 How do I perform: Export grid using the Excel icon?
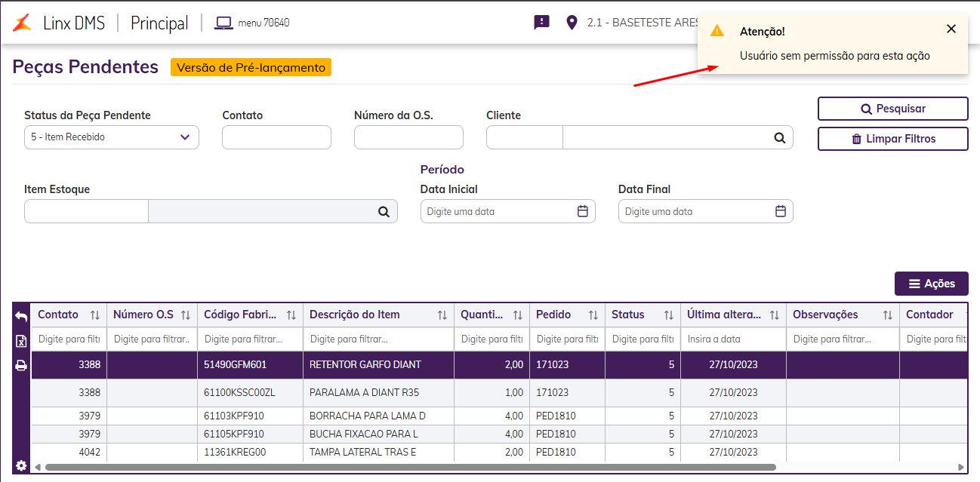[21, 342]
